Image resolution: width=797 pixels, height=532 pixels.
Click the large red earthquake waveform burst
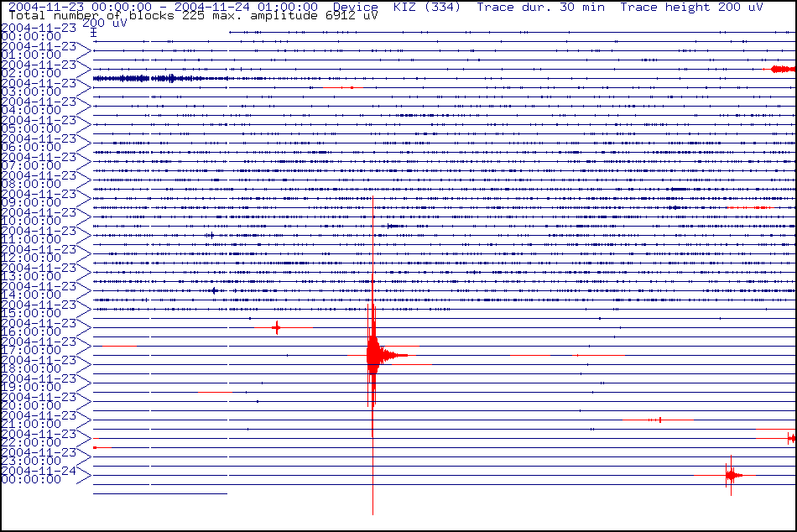(375, 355)
